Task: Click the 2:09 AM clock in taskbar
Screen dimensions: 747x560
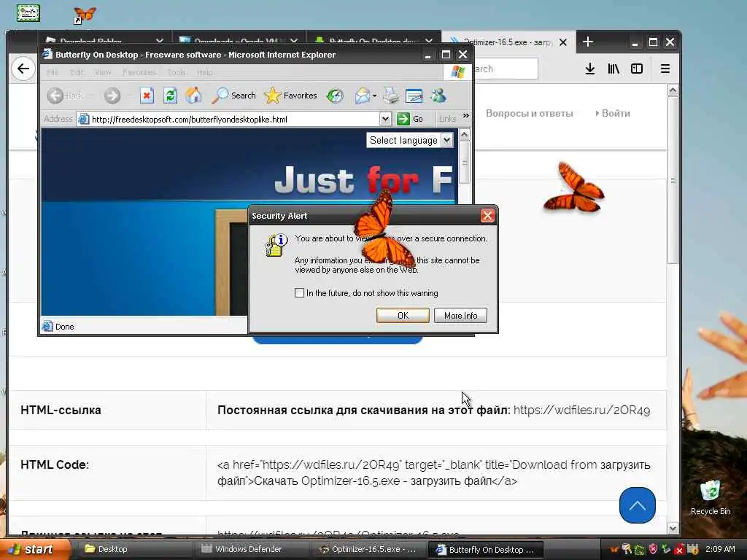Action: pyautogui.click(x=720, y=549)
